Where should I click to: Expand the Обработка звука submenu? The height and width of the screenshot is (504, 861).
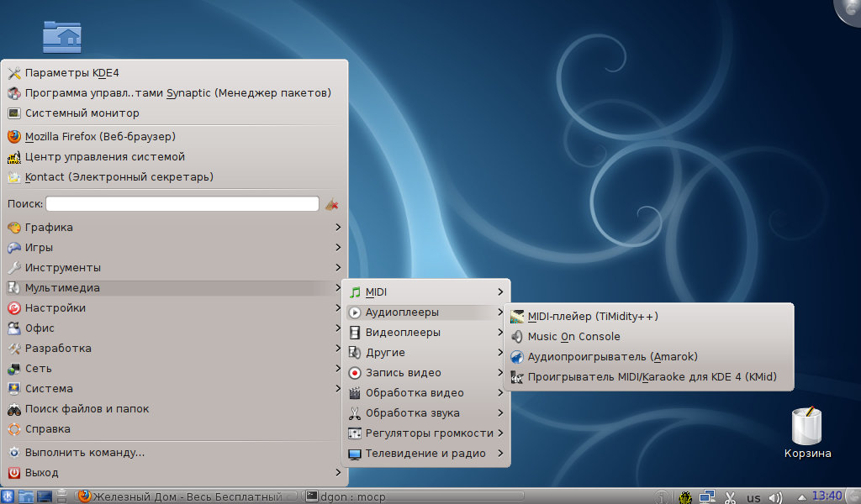click(412, 413)
